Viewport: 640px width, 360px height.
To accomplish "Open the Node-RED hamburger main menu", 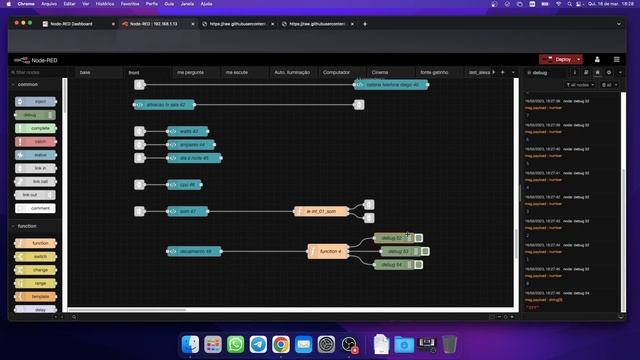I will pyautogui.click(x=617, y=60).
